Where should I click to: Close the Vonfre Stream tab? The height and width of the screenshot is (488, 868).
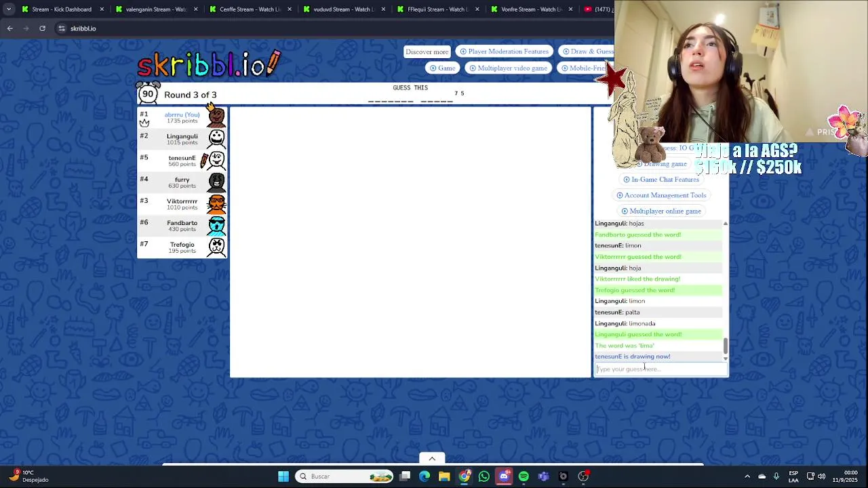[570, 9]
